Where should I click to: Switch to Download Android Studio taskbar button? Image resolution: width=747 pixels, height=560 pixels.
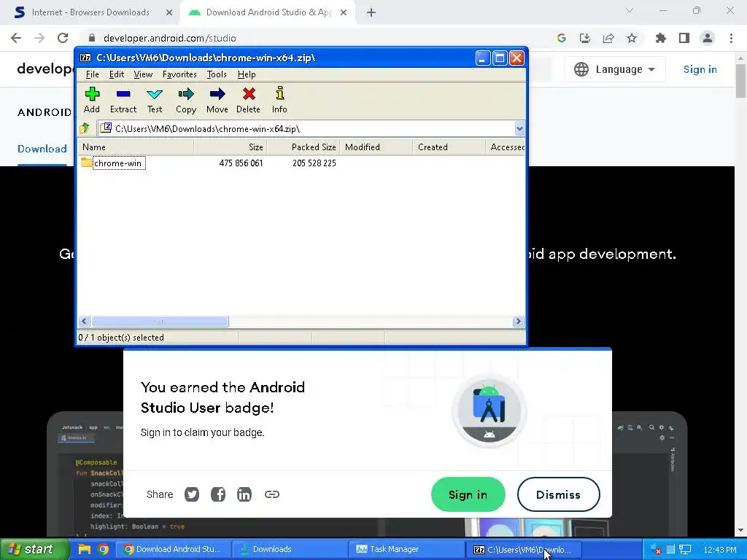(174, 549)
